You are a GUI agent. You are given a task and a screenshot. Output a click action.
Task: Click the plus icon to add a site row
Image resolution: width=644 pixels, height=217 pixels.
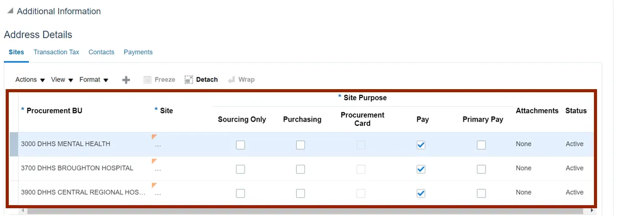tap(126, 80)
